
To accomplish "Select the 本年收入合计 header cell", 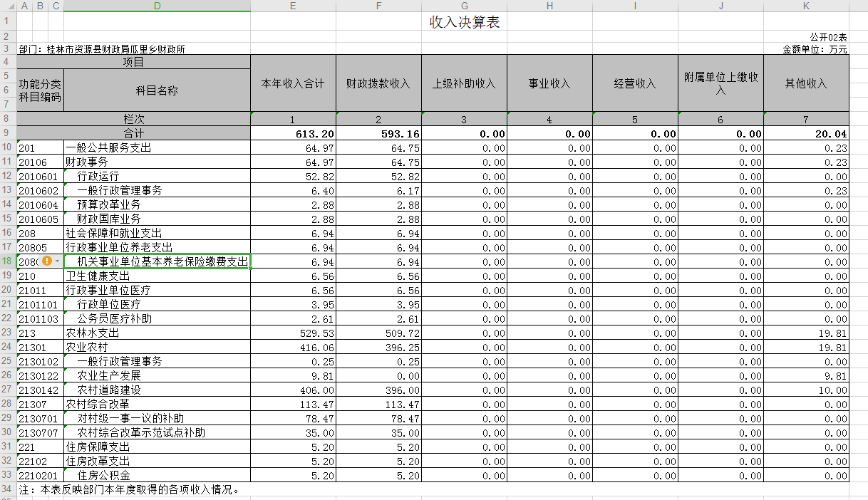I will [x=293, y=83].
